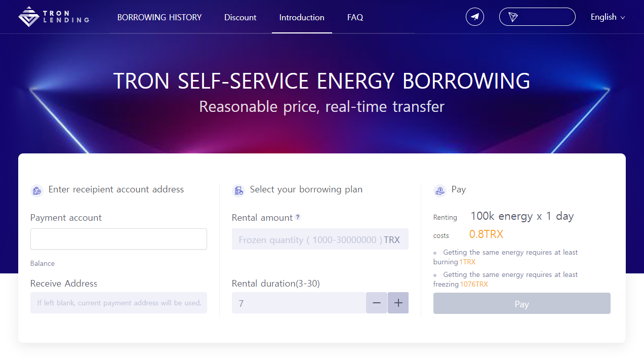Click the TRX logo inside the pill button

click(x=513, y=16)
